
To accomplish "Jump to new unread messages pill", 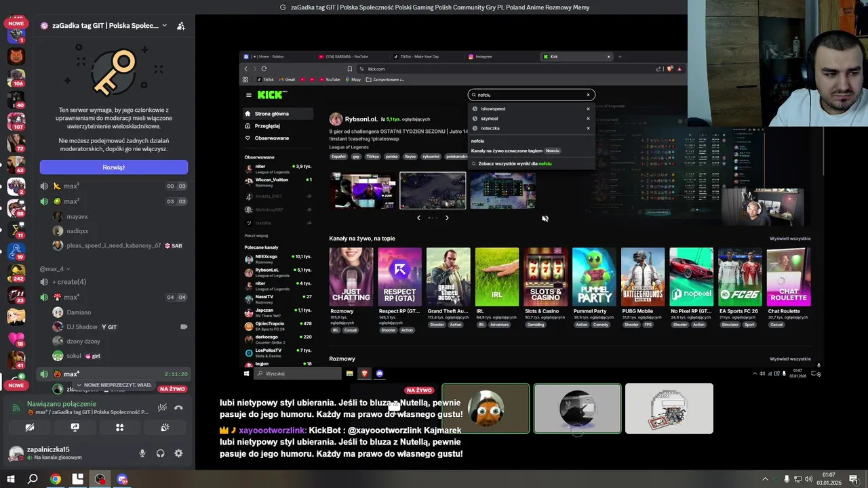I will point(115,385).
